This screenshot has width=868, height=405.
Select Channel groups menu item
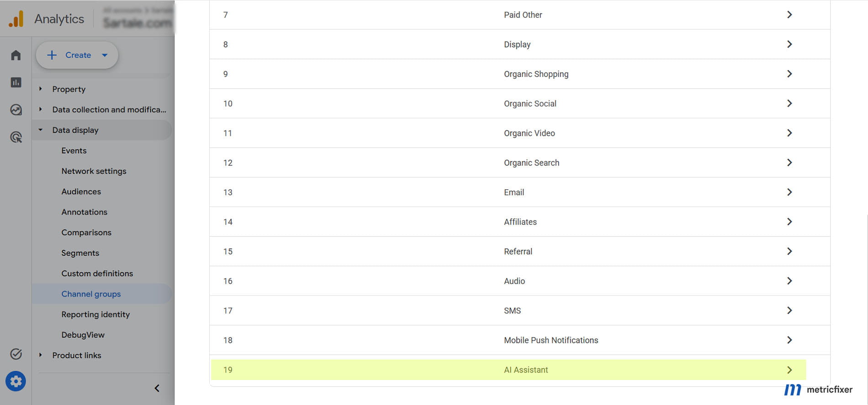[91, 294]
